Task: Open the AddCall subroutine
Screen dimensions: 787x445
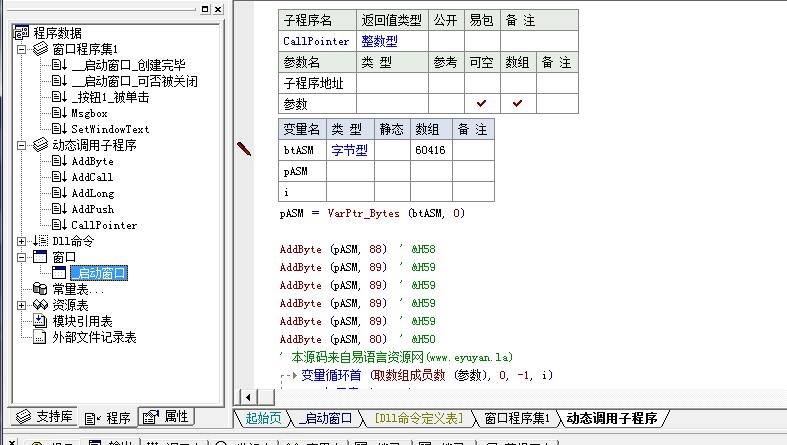Action: click(x=92, y=177)
